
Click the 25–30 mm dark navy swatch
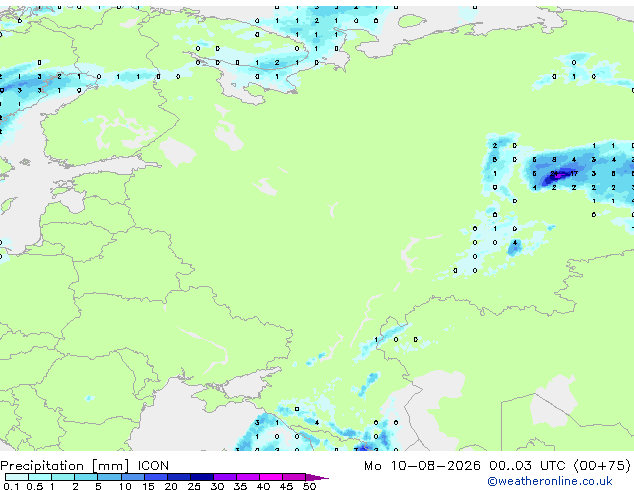coord(201,477)
